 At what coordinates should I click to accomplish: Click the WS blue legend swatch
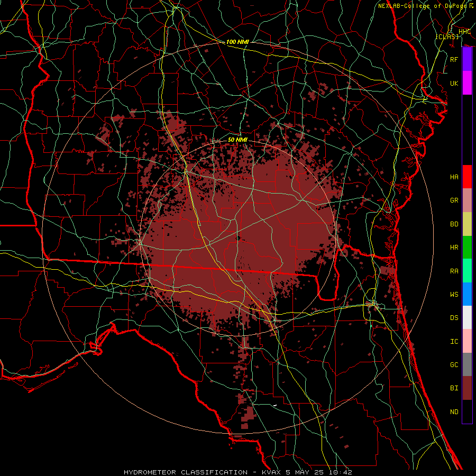(x=467, y=294)
